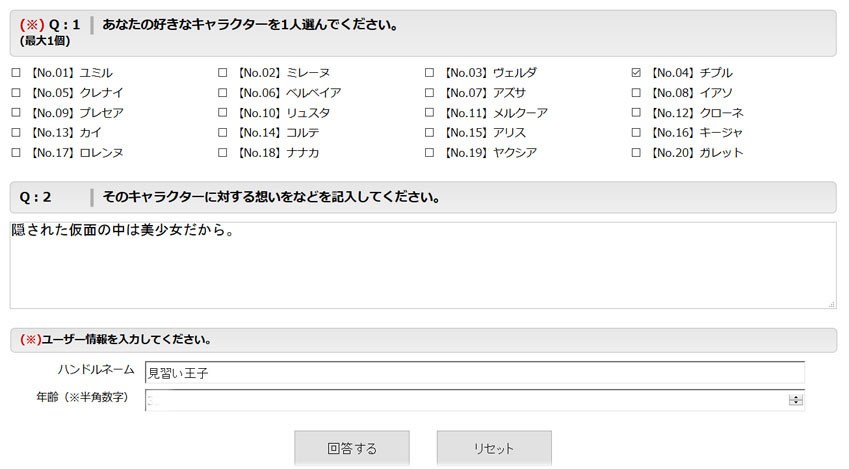Click the 回答する submit button
The height and width of the screenshot is (469, 849).
pyautogui.click(x=352, y=448)
